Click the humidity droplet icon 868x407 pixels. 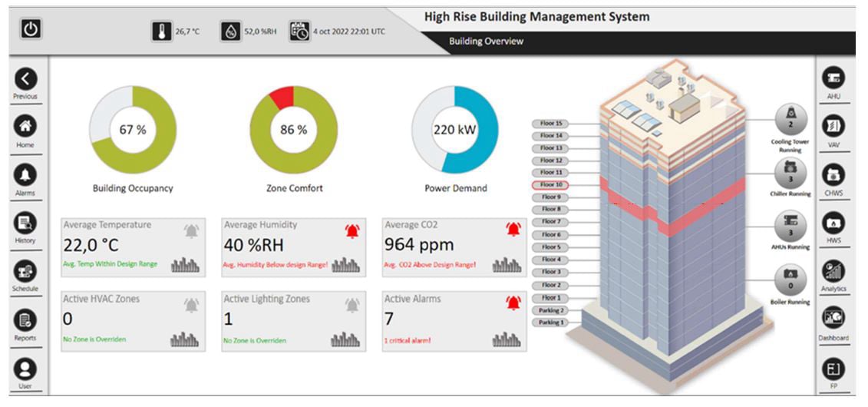coord(230,31)
